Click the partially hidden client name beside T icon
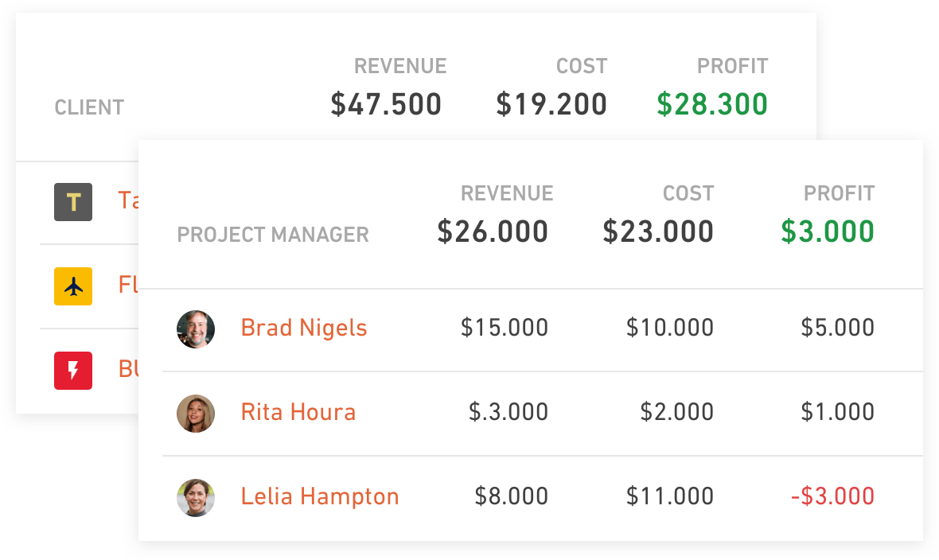Viewport: 939px width, 560px height. tap(128, 200)
